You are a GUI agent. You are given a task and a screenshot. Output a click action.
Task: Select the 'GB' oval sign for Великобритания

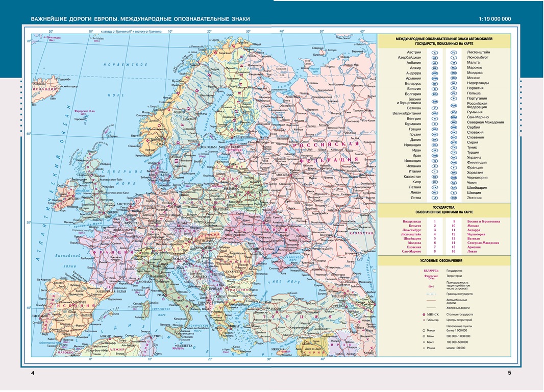(435, 113)
